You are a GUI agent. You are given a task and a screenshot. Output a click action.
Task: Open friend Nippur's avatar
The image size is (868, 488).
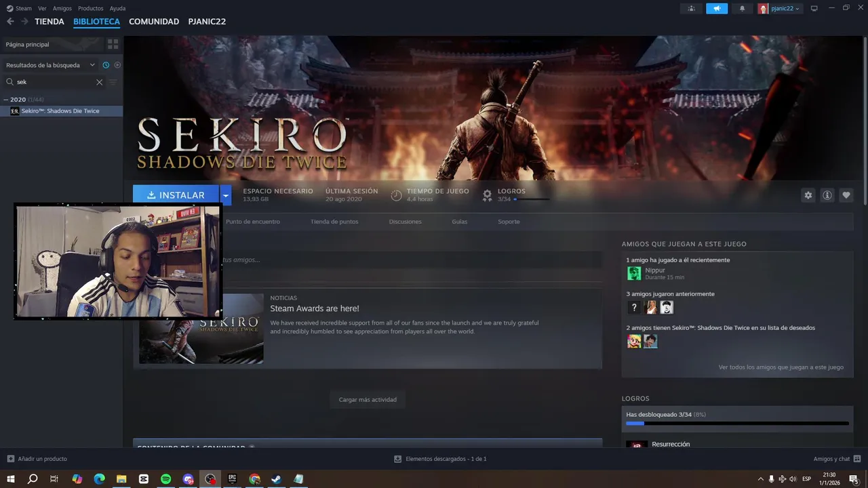[x=634, y=273]
